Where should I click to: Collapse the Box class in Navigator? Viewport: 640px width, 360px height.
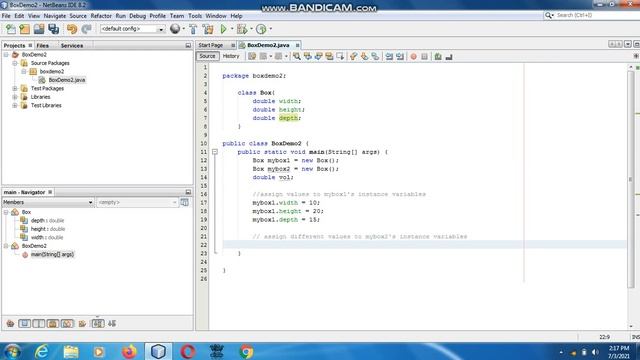coord(6,212)
